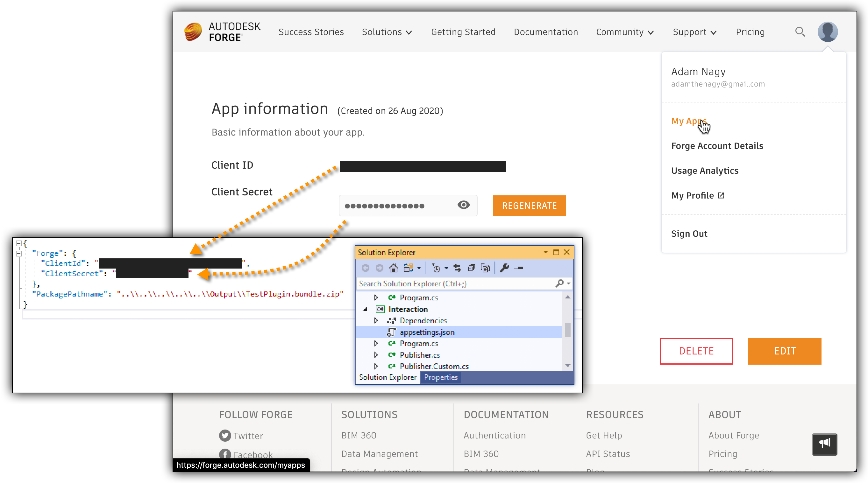Select Forge Account Details menu item
This screenshot has height=483, width=868.
717,146
